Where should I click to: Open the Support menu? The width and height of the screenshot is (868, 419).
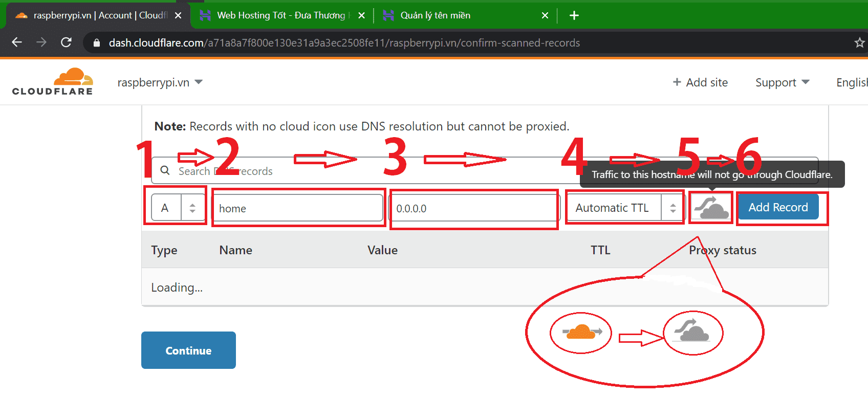coord(782,82)
